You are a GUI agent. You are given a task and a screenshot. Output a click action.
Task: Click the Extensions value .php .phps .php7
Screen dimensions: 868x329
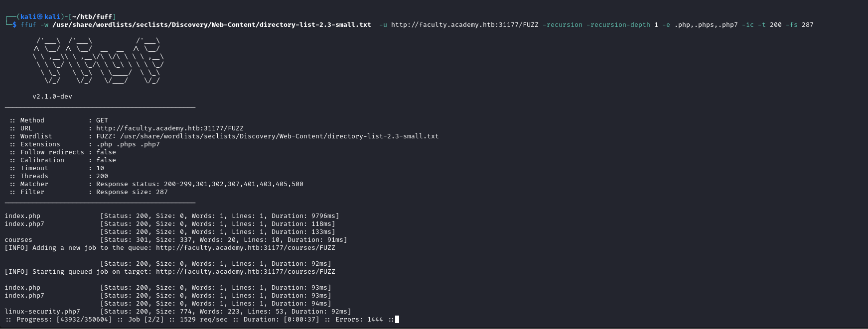[x=128, y=144]
